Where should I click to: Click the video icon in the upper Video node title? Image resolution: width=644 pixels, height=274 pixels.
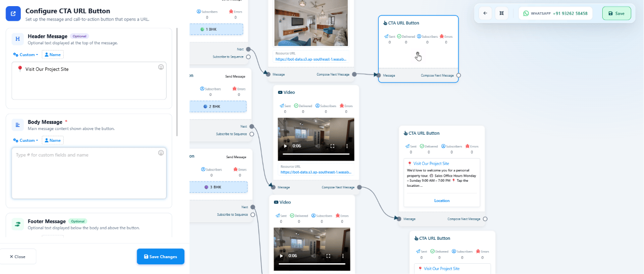tap(280, 92)
